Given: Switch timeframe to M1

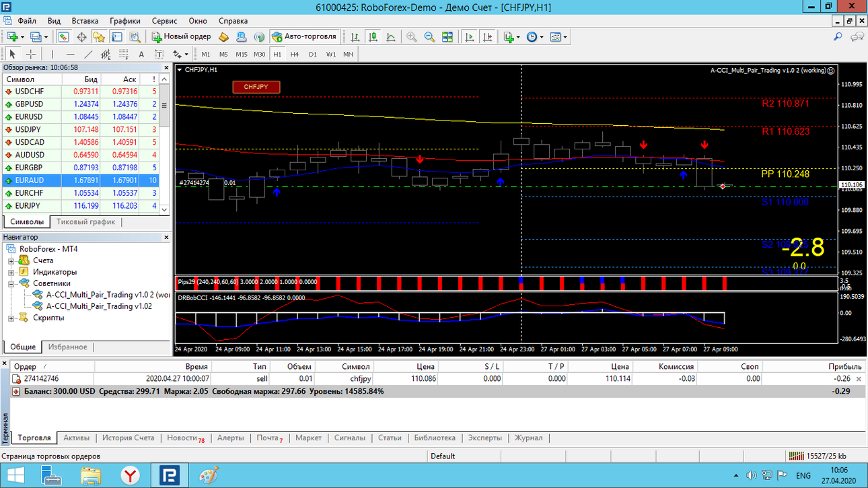Looking at the screenshot, I should [x=206, y=54].
